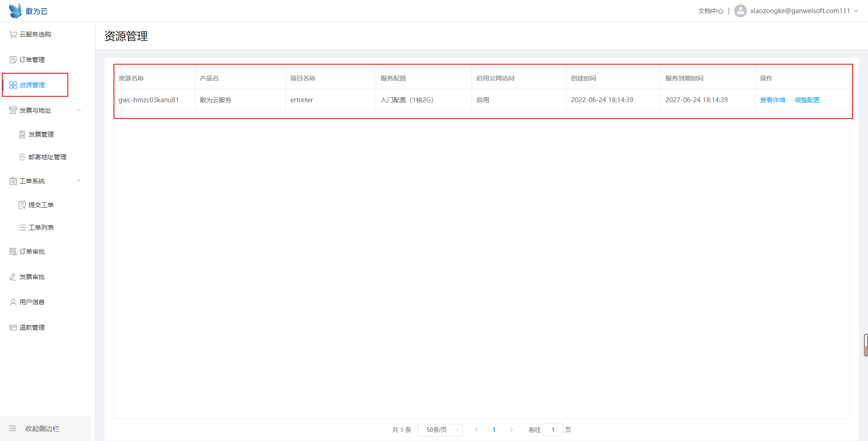Click the 启用公网访问 column header

click(495, 78)
